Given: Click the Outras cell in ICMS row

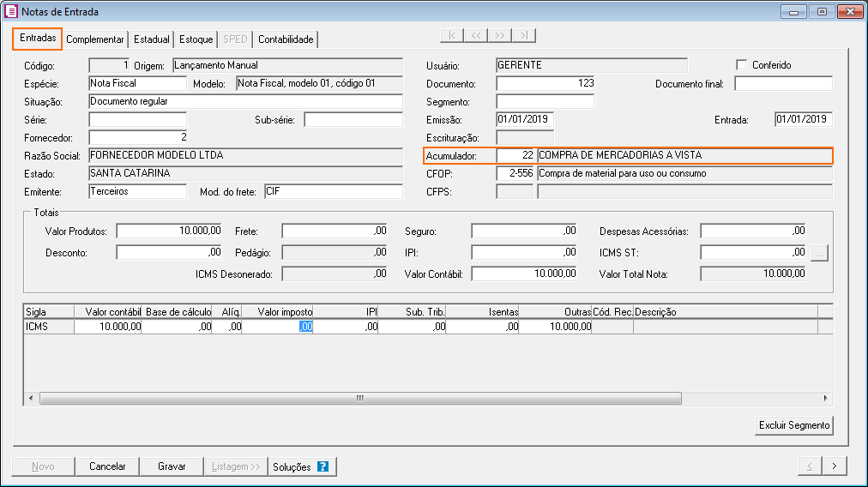Looking at the screenshot, I should (x=555, y=327).
